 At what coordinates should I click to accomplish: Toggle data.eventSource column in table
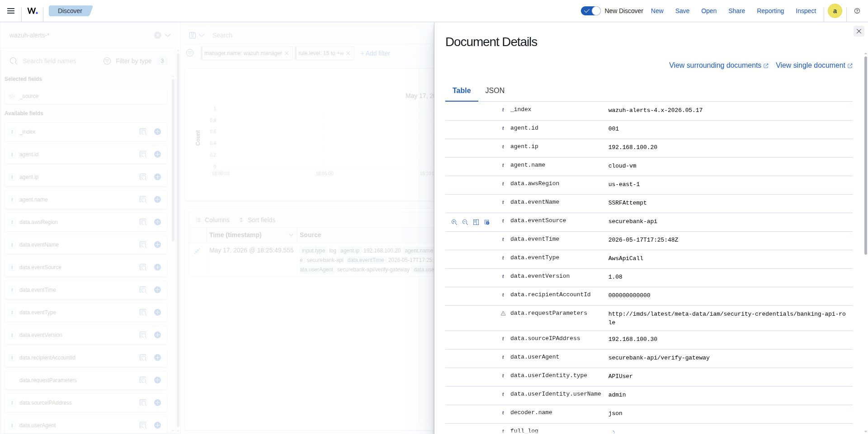[x=476, y=222]
